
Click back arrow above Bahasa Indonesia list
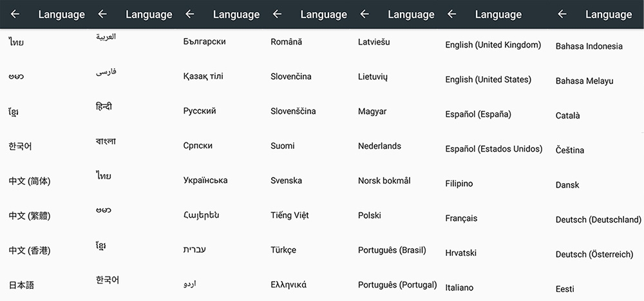tap(562, 14)
